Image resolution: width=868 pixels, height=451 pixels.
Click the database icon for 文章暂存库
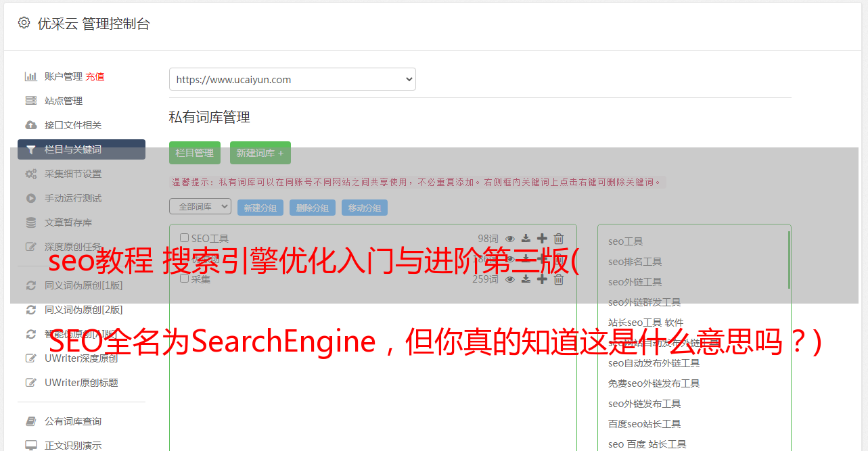31,222
